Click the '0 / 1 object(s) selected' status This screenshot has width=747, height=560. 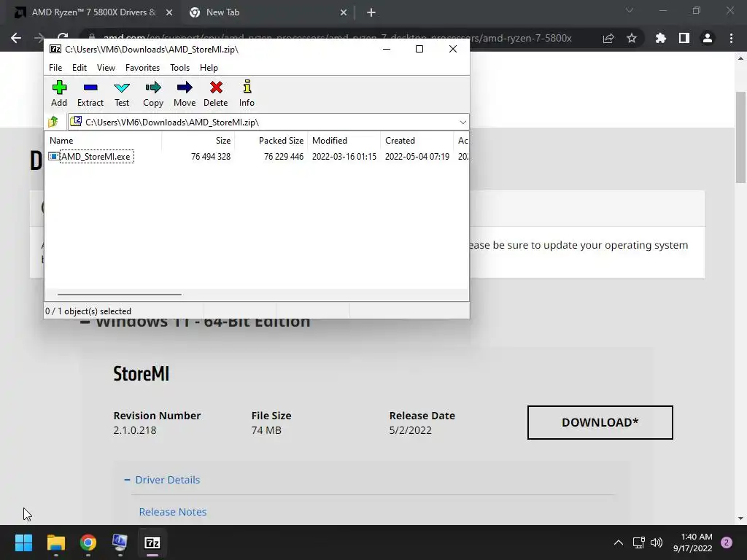click(x=88, y=311)
